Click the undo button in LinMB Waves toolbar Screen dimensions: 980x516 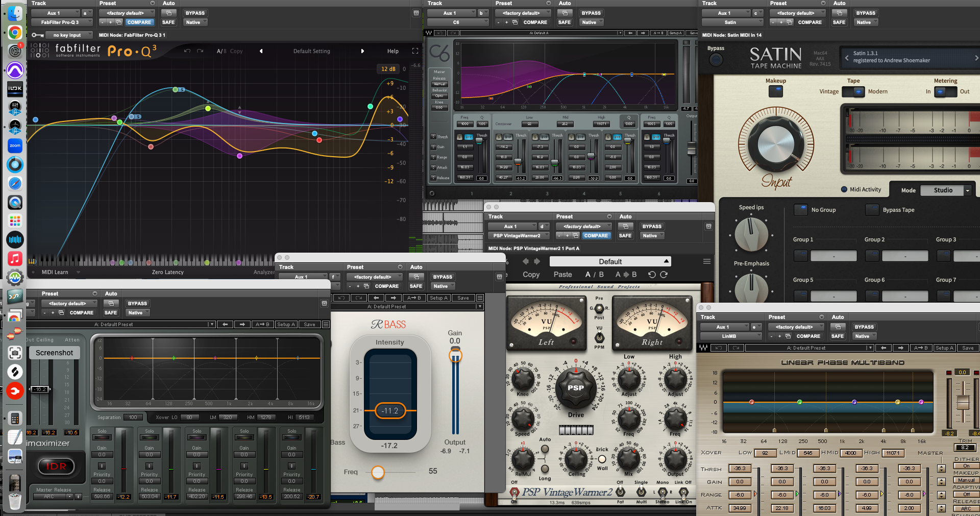(x=719, y=348)
